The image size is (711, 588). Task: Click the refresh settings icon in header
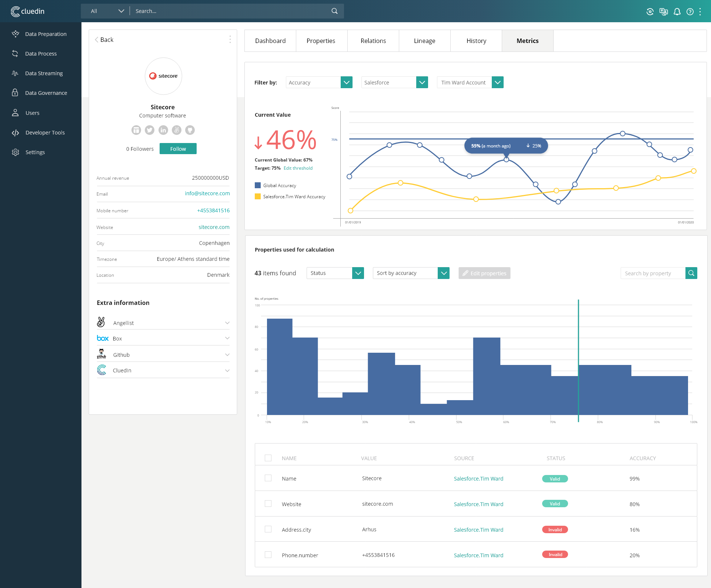pyautogui.click(x=650, y=11)
